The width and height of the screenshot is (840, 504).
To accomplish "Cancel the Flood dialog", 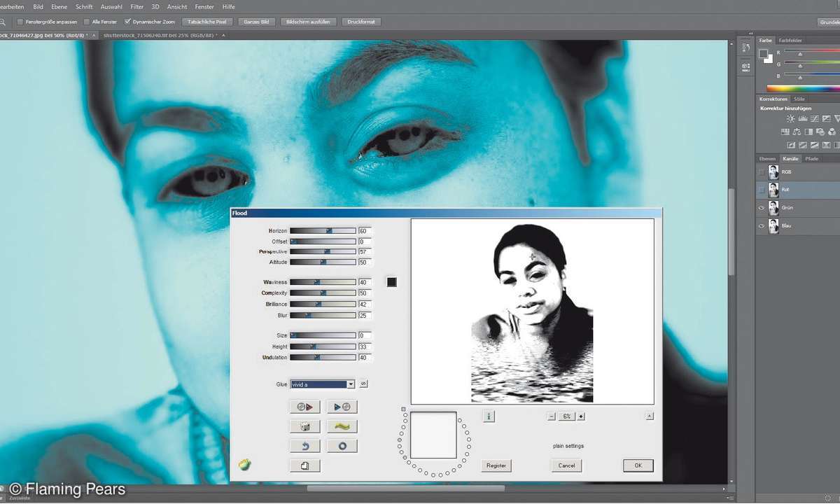I will pos(566,465).
